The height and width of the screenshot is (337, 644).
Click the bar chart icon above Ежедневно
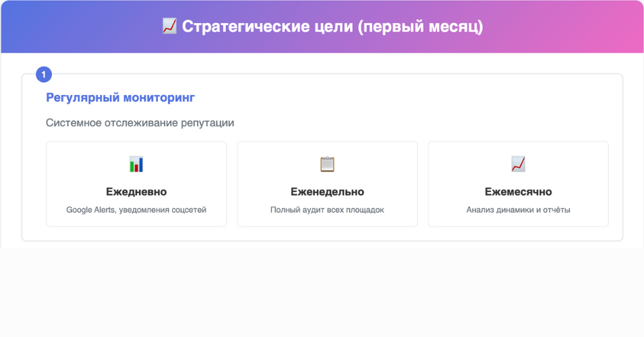tap(136, 164)
